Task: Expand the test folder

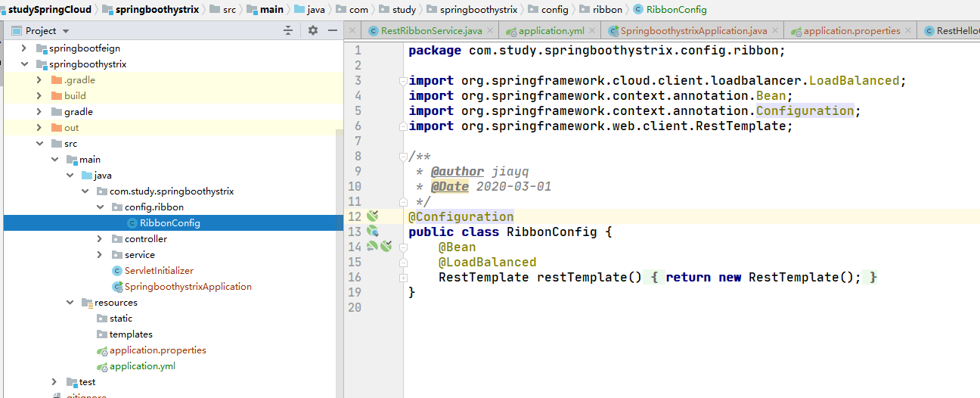Action: pos(54,382)
